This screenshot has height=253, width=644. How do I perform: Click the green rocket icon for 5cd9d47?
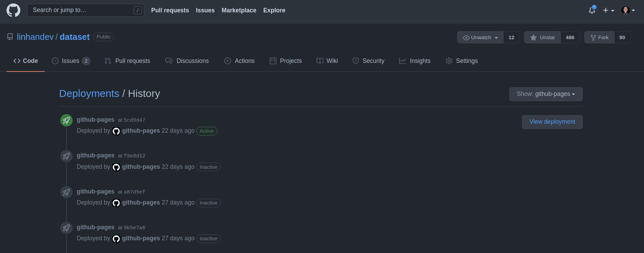(x=66, y=120)
